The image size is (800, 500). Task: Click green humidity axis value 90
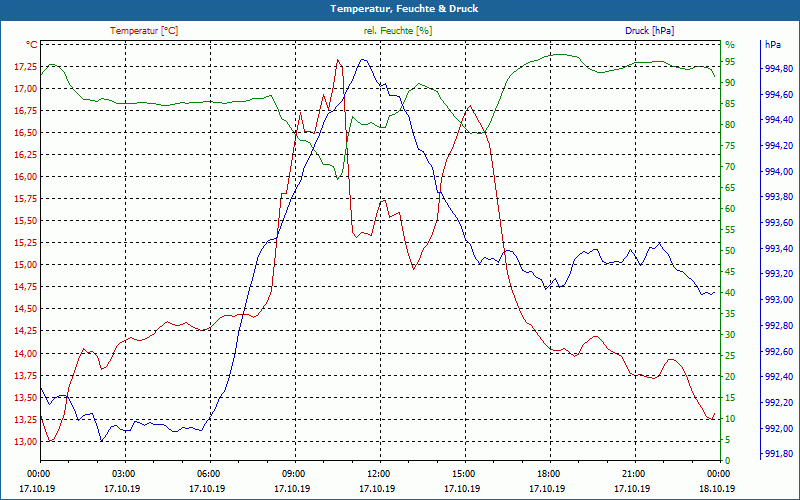730,83
